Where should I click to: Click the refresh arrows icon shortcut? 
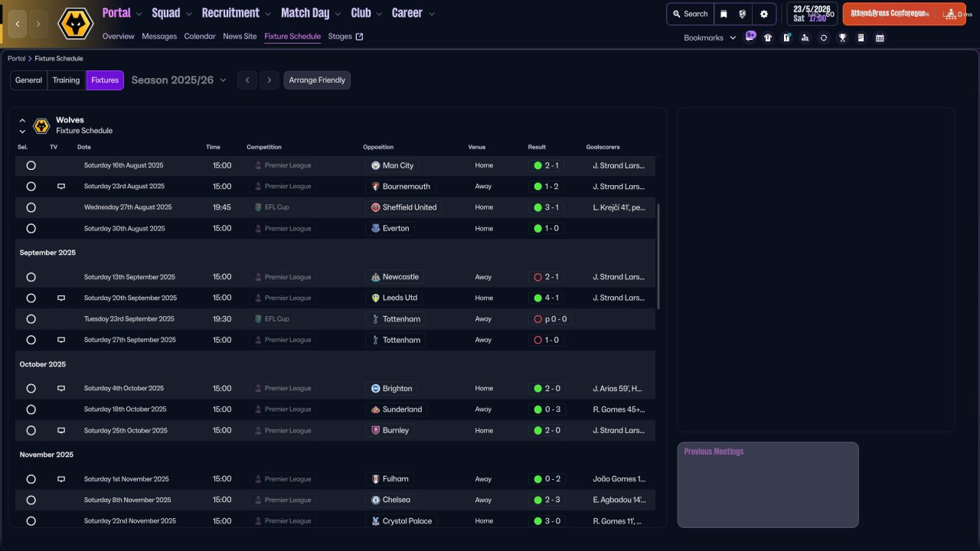click(824, 37)
